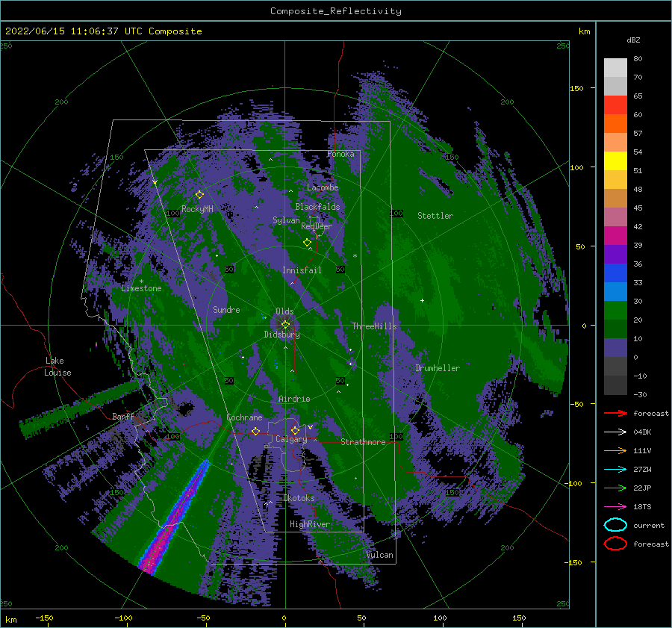Click the Lacombe label
This screenshot has height=628, width=672.
323,187
